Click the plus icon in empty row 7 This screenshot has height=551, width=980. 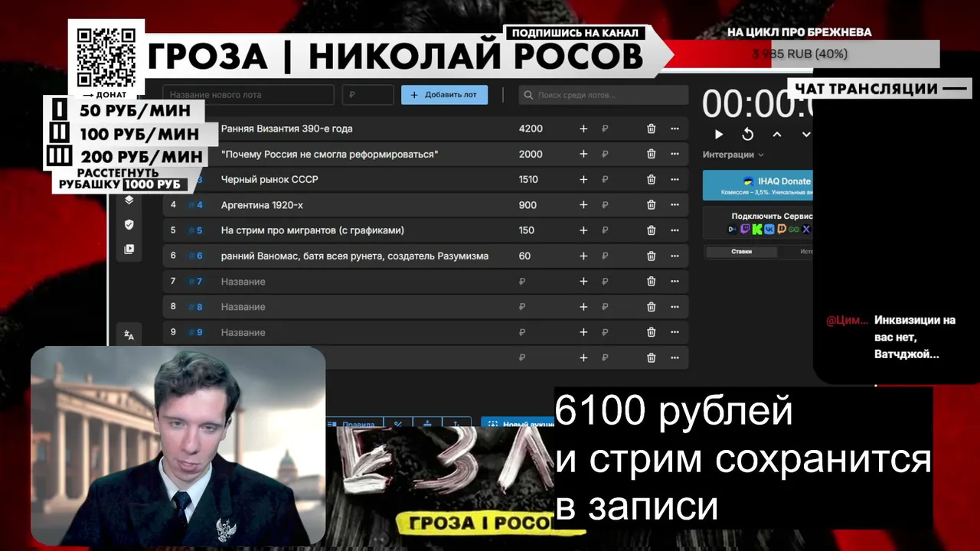pos(583,282)
